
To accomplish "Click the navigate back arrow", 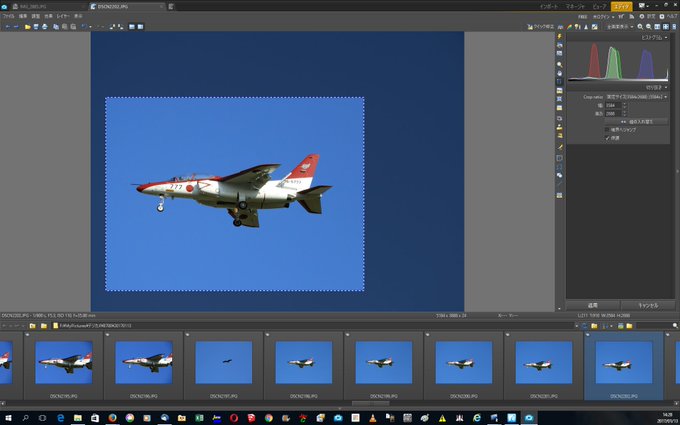I will [x=7, y=27].
